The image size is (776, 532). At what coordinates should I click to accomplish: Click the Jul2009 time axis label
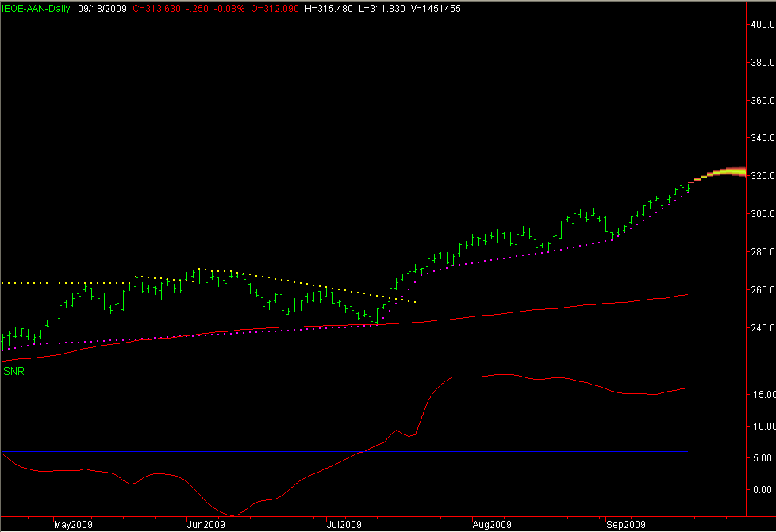344,525
